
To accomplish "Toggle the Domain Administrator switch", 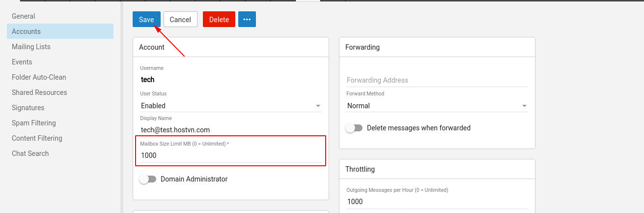I will pyautogui.click(x=148, y=179).
